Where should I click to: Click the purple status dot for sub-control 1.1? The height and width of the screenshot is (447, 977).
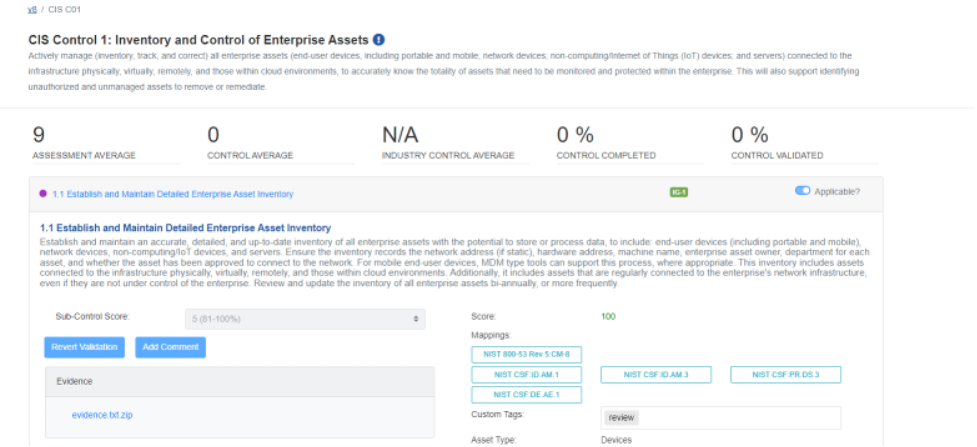coord(43,194)
